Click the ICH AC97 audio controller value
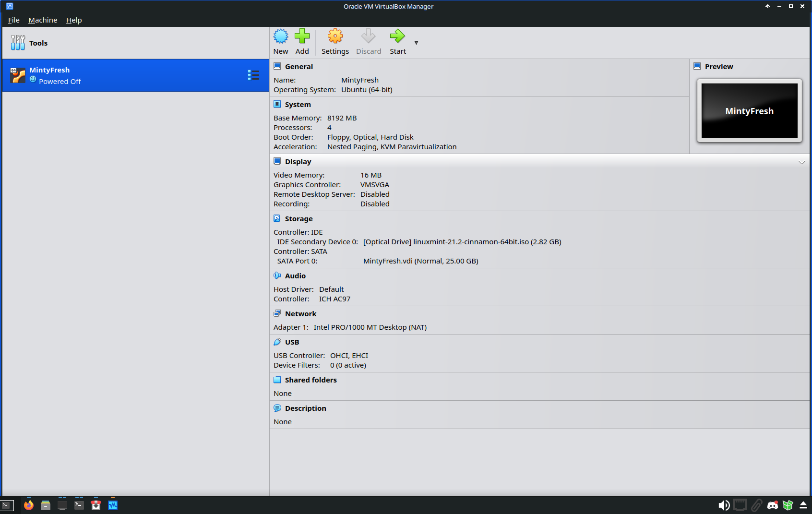Image resolution: width=812 pixels, height=514 pixels. click(x=335, y=299)
